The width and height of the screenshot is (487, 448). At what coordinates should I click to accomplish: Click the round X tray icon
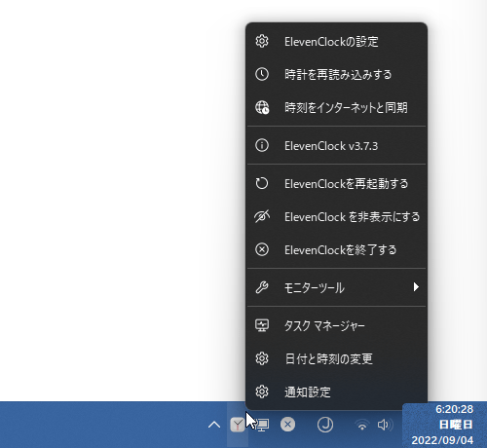pyautogui.click(x=287, y=425)
